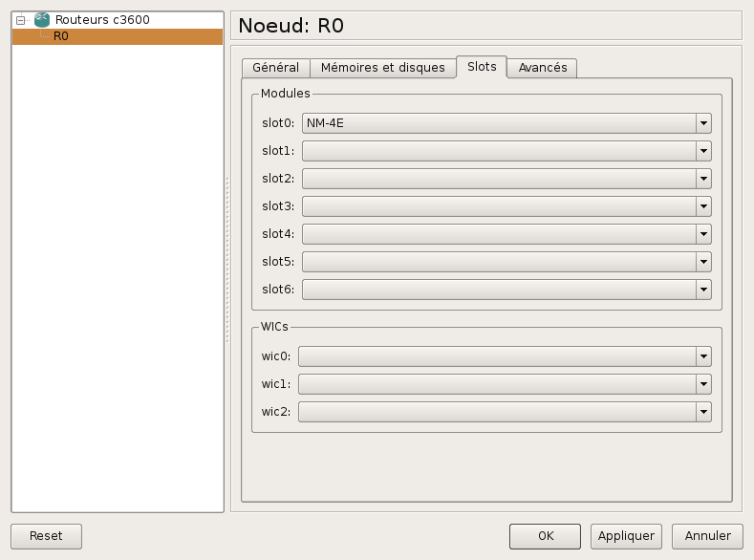Image resolution: width=754 pixels, height=560 pixels.
Task: Click the slot3: label
Action: coord(278,206)
